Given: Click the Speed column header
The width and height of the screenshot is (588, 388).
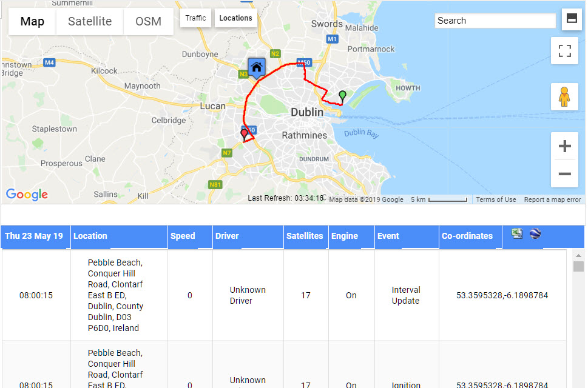Looking at the screenshot, I should tap(190, 236).
